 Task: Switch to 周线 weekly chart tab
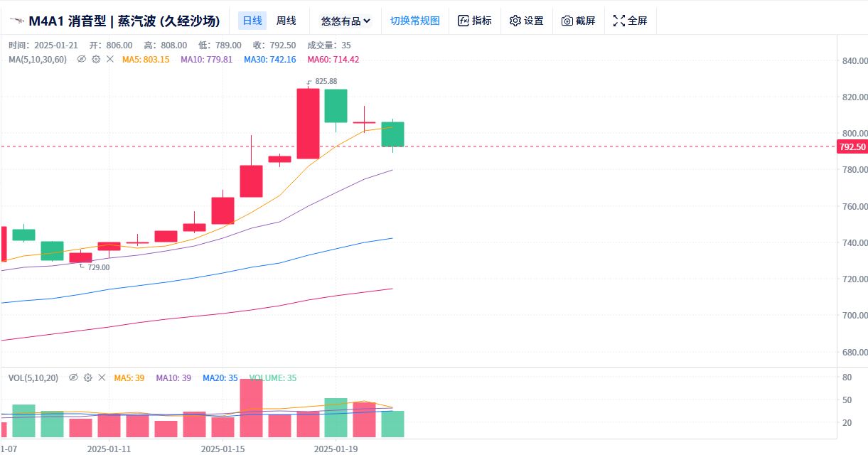click(286, 21)
